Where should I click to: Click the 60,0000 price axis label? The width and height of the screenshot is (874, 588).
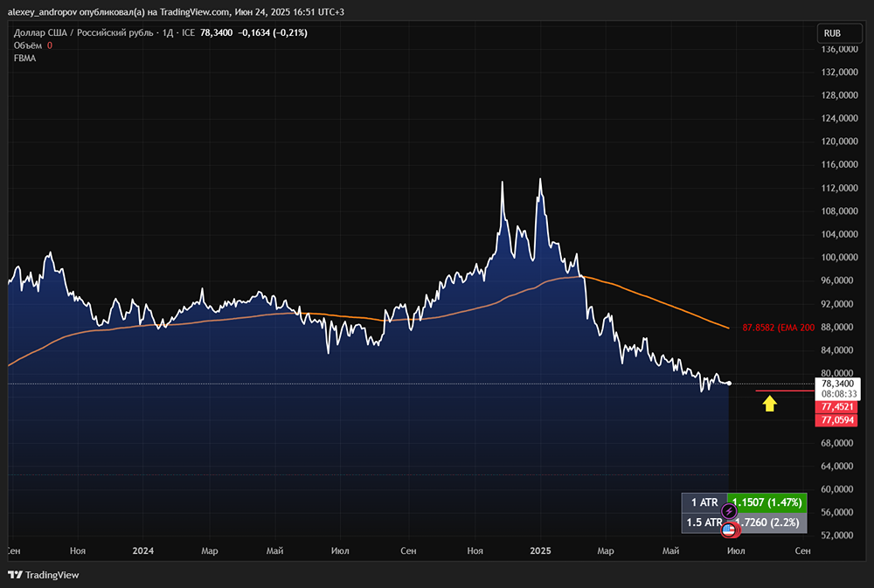tap(837, 489)
